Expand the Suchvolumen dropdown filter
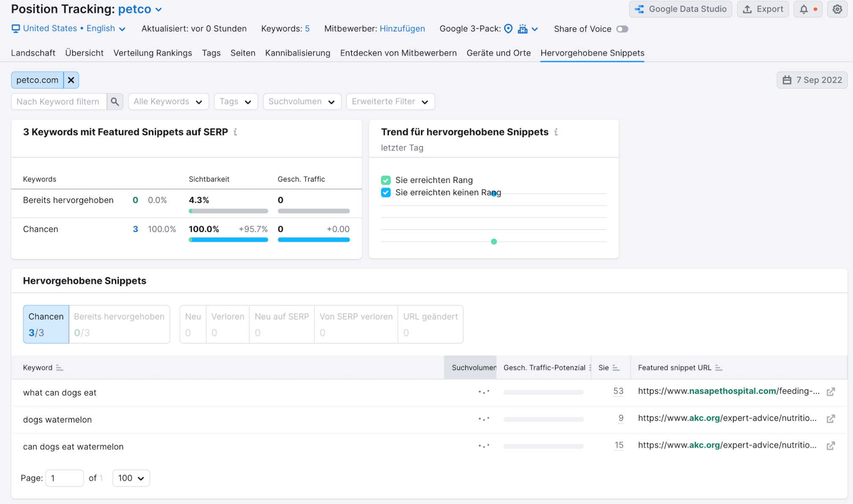 302,101
